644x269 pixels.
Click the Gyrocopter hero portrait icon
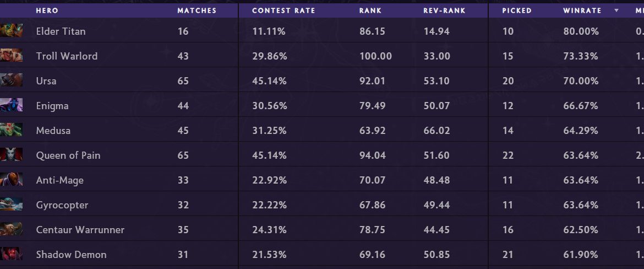12,205
